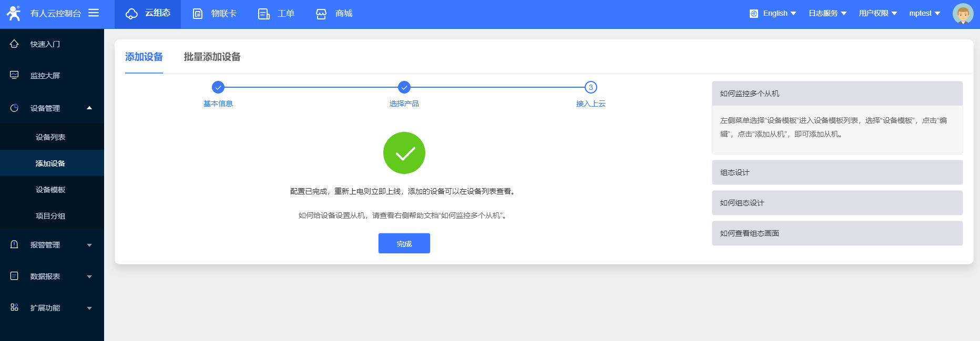
Task: Click the 云组态 cloud icon
Action: click(131, 14)
